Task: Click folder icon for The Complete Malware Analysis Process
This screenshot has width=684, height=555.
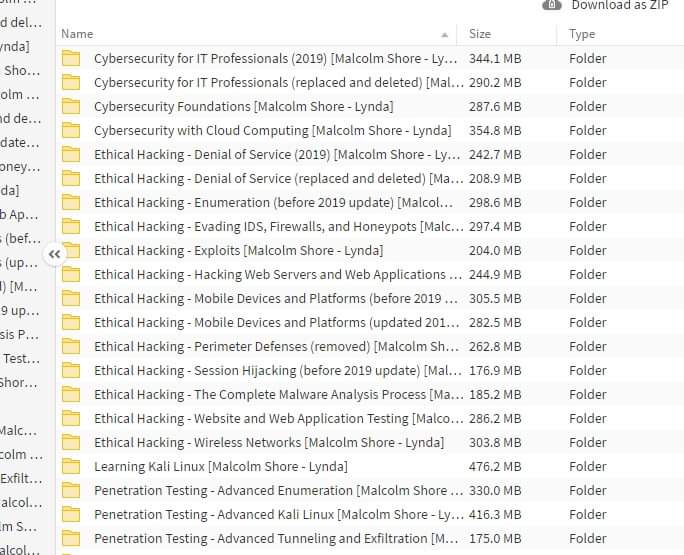Action: (71, 394)
